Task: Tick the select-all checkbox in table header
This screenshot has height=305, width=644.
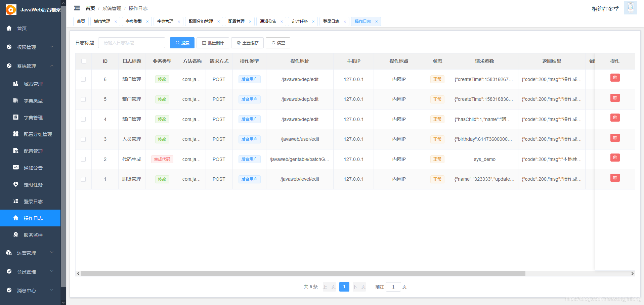Action: 84,61
